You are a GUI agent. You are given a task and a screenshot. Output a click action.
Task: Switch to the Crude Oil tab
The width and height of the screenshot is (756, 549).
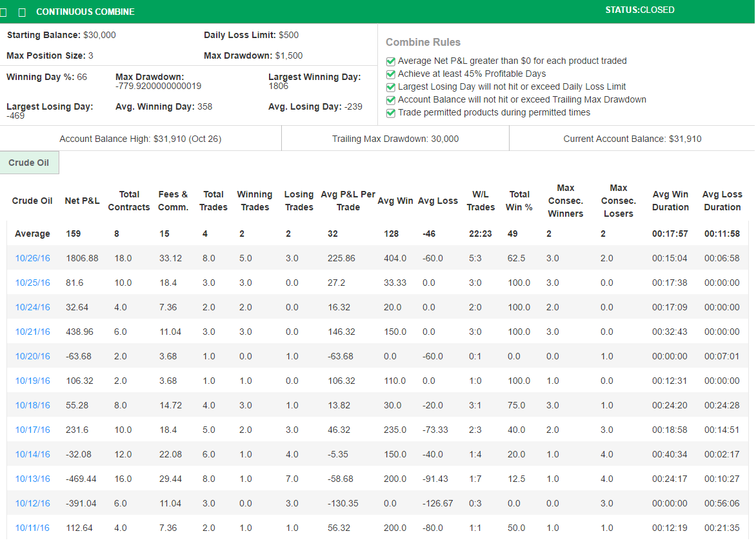pos(29,163)
